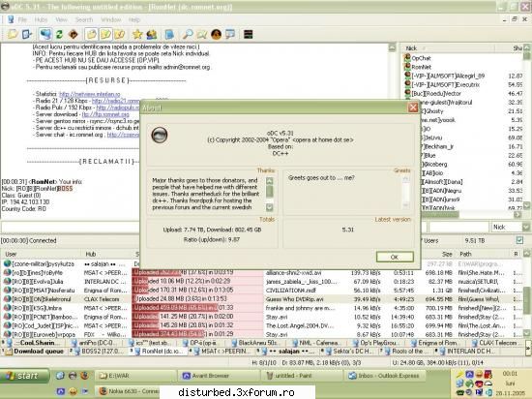Screen dimensions: 532x399
Task: Open untitled - Paint from the taskbar
Action: (x=303, y=376)
